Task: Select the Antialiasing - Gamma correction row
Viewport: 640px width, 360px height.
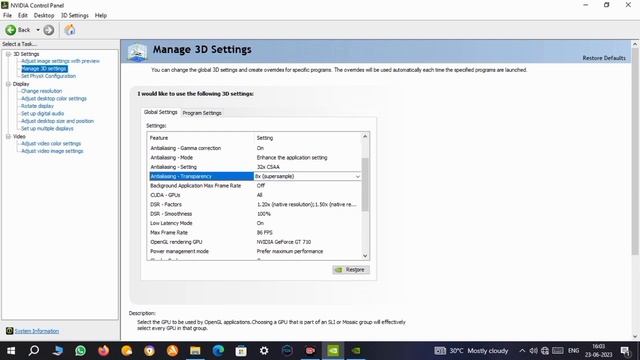Action: click(x=255, y=148)
